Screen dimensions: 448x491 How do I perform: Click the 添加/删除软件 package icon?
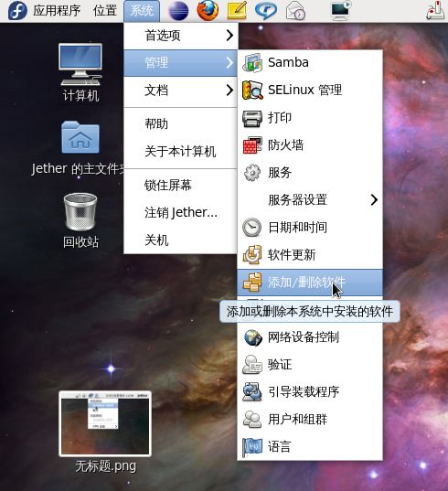click(x=252, y=283)
